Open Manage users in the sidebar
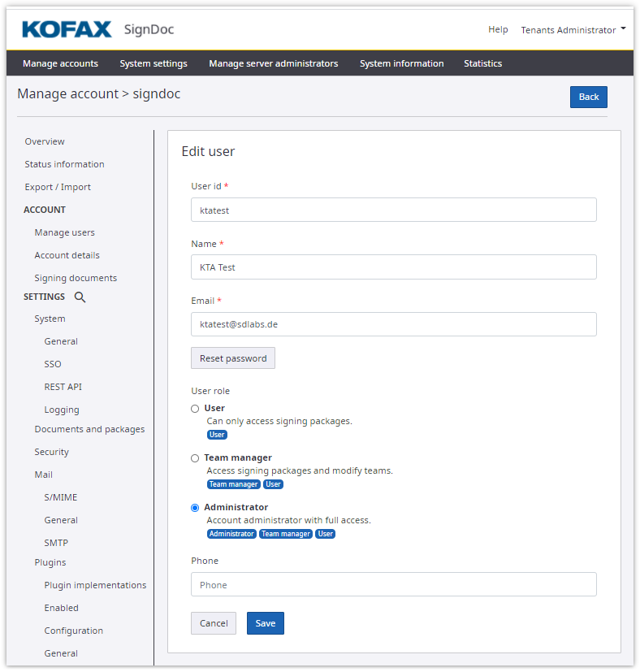The height and width of the screenshot is (672, 640). click(64, 232)
